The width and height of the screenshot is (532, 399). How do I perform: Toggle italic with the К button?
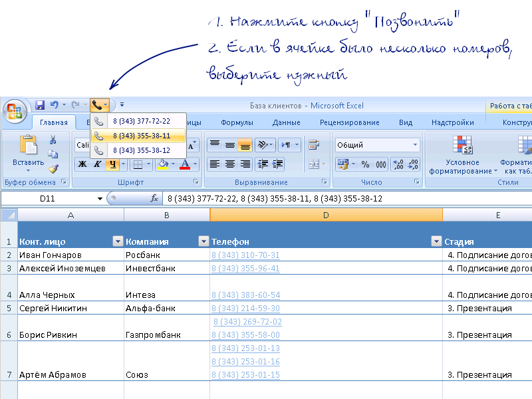[97, 164]
